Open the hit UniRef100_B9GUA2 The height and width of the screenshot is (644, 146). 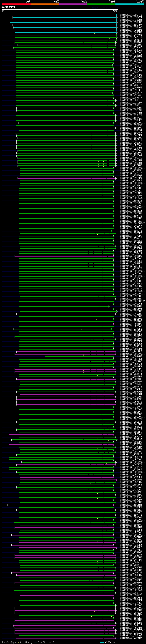click(x=131, y=27)
